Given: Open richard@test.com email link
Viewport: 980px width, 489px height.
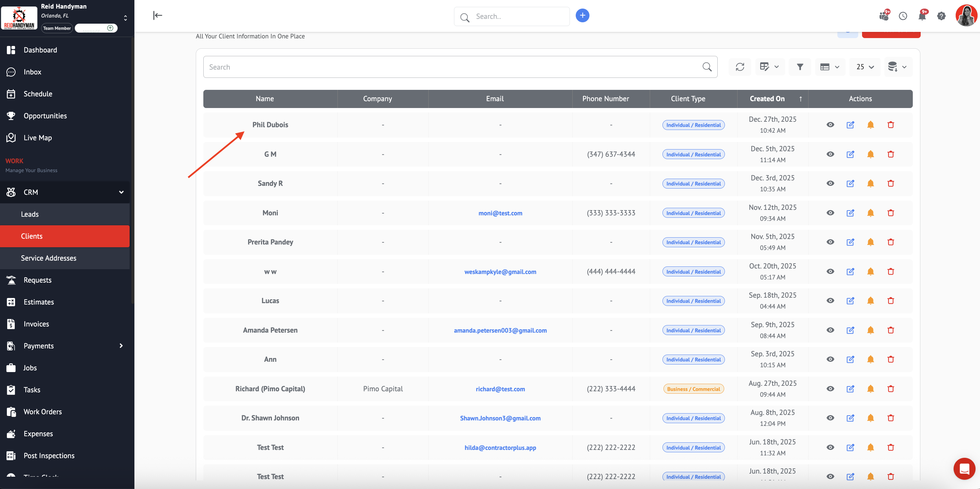Looking at the screenshot, I should point(500,389).
